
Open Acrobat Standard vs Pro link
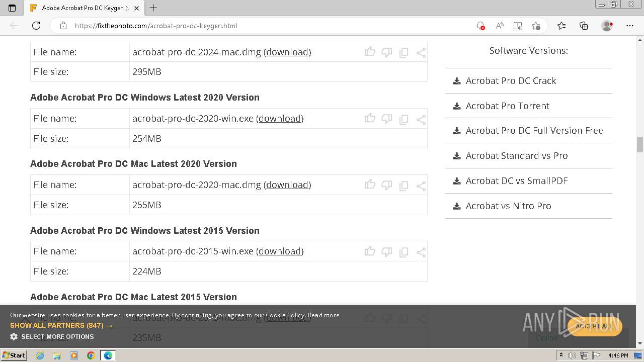(517, 155)
